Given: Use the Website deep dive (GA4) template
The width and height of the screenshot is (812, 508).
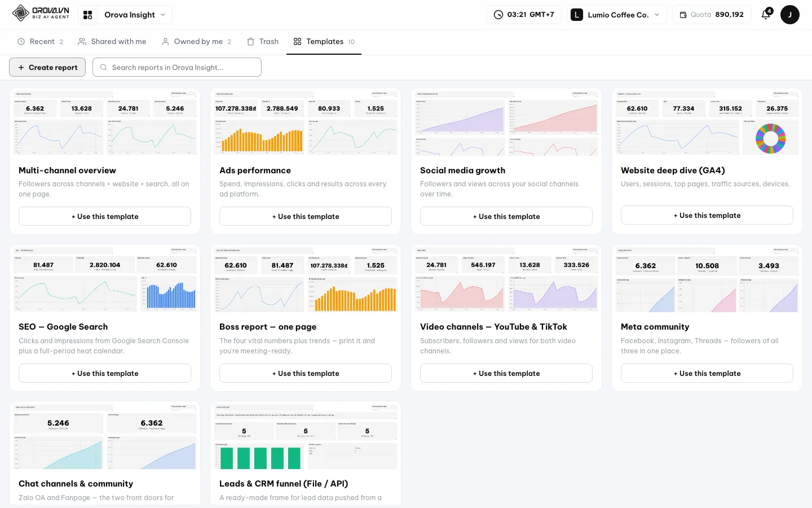Looking at the screenshot, I should 707,215.
